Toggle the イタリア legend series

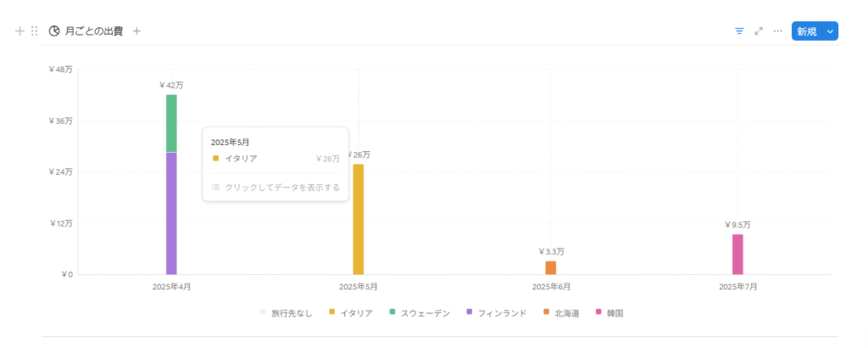(351, 313)
